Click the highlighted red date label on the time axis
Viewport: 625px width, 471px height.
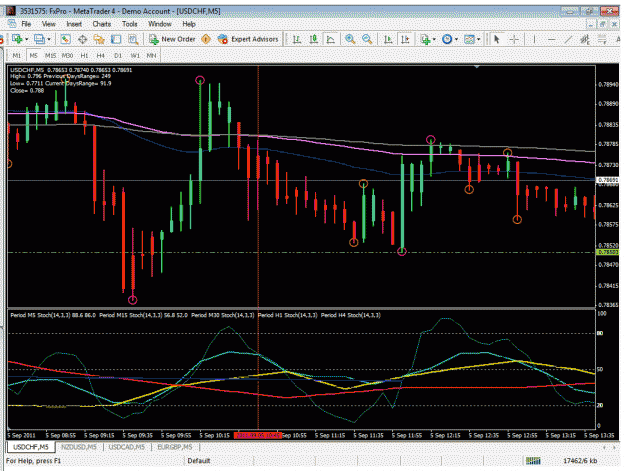pos(257,435)
